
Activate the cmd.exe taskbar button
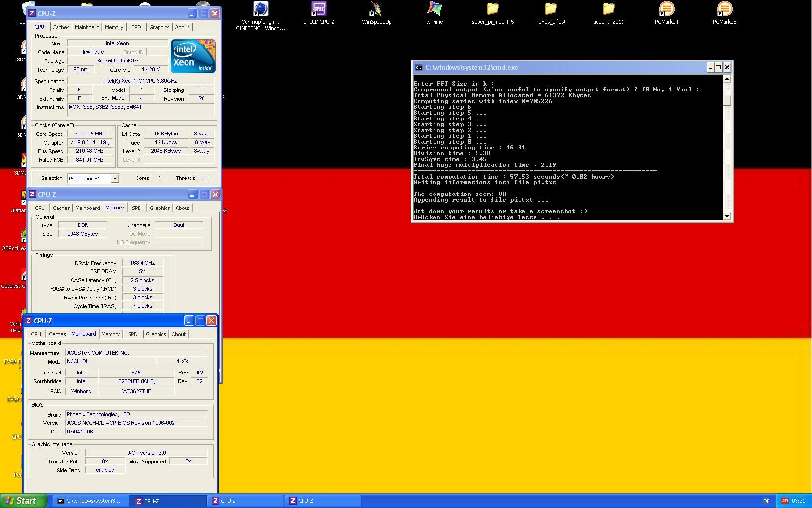click(x=91, y=501)
